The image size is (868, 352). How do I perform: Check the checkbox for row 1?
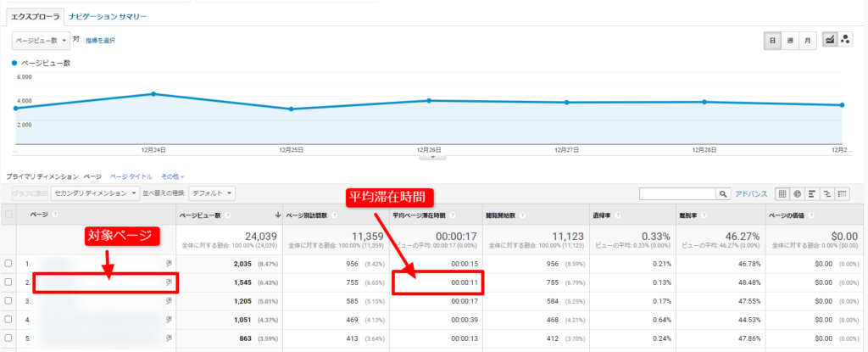(8, 265)
